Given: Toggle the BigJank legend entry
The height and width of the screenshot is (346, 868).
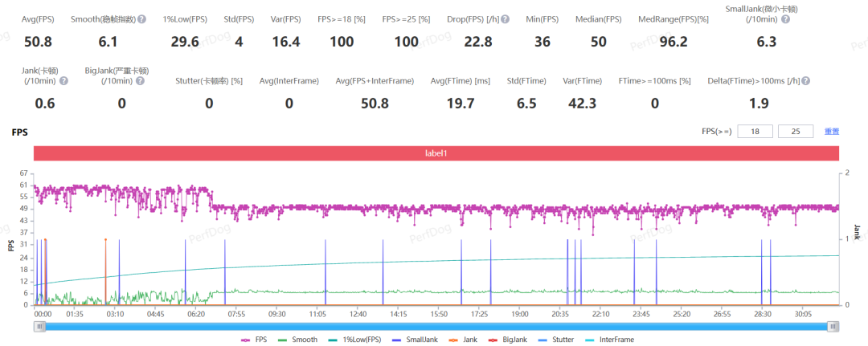Looking at the screenshot, I should tap(508, 340).
